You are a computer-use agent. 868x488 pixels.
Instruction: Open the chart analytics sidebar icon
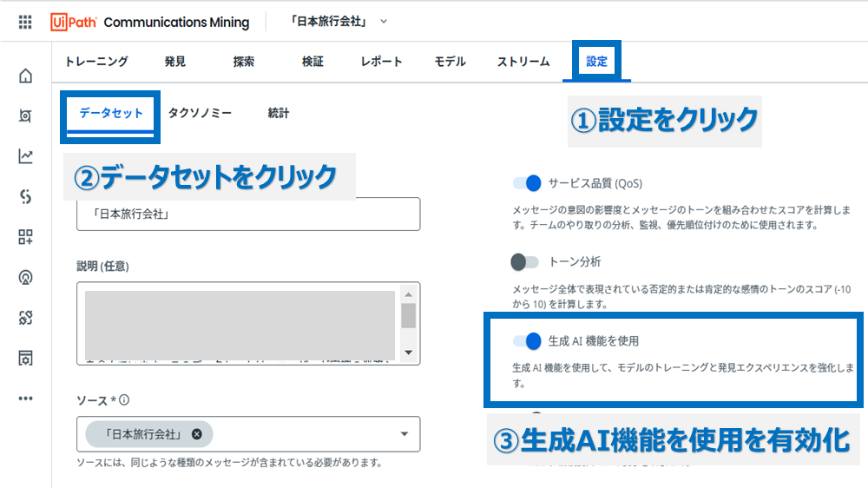coord(25,156)
